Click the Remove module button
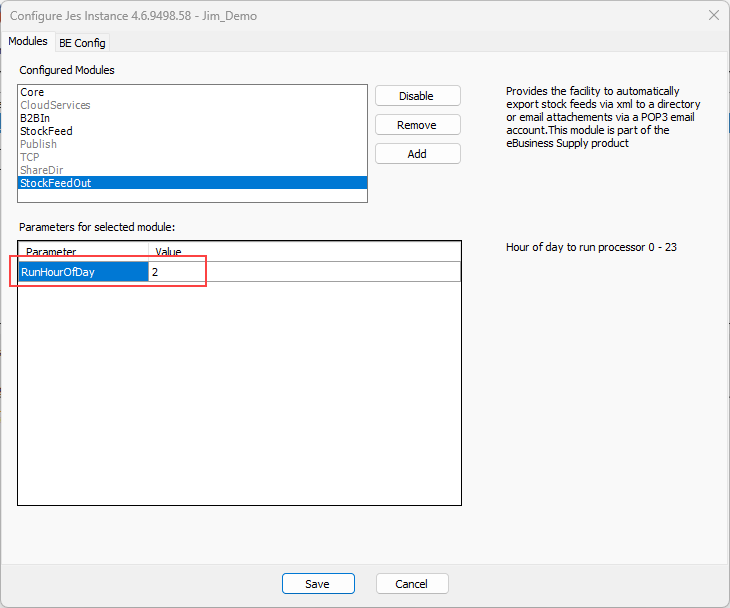Viewport: 730px width, 608px height. 417,125
